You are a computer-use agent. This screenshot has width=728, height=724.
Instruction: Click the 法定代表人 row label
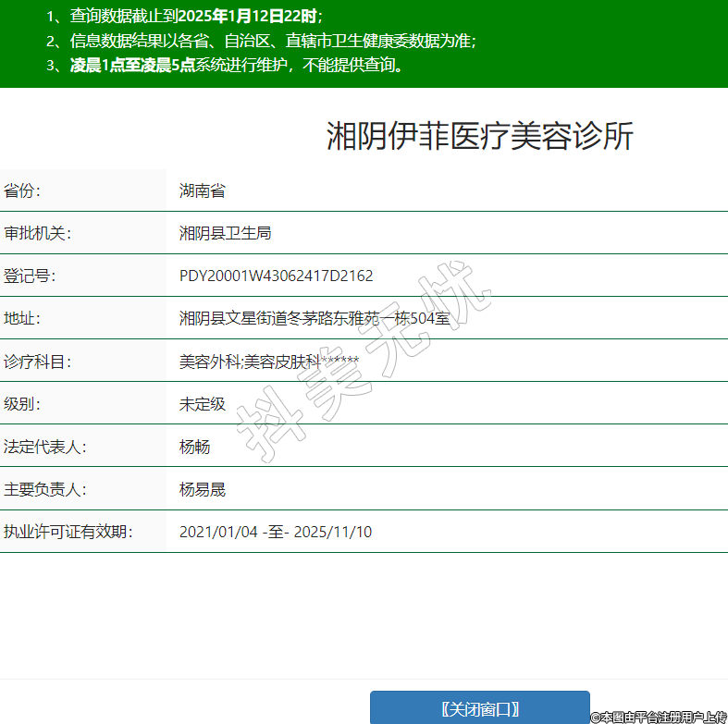coord(44,447)
